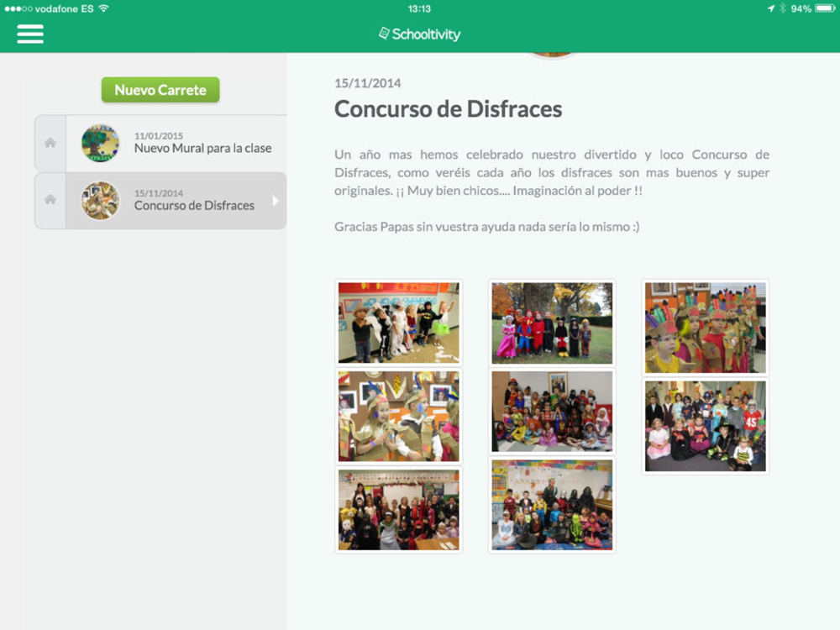Click home icon beside Nuevo Mural entry
The image size is (840, 630).
pos(50,144)
